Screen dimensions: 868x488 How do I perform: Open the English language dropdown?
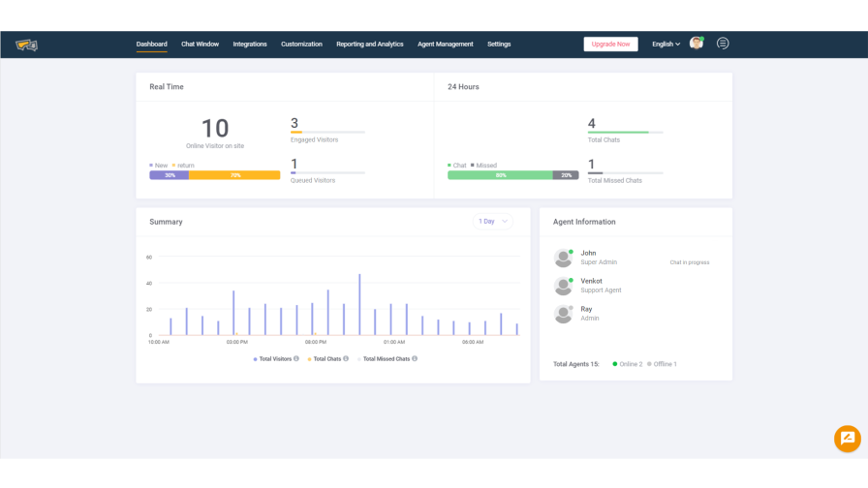pos(666,45)
